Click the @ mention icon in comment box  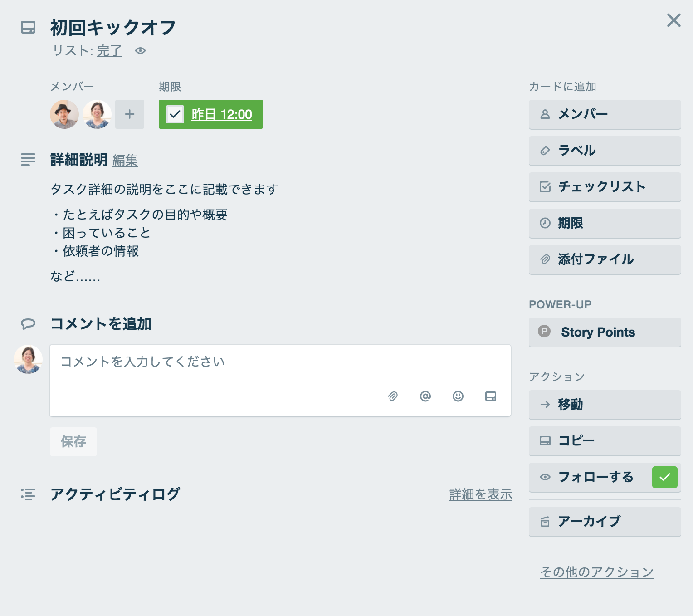[x=425, y=396]
